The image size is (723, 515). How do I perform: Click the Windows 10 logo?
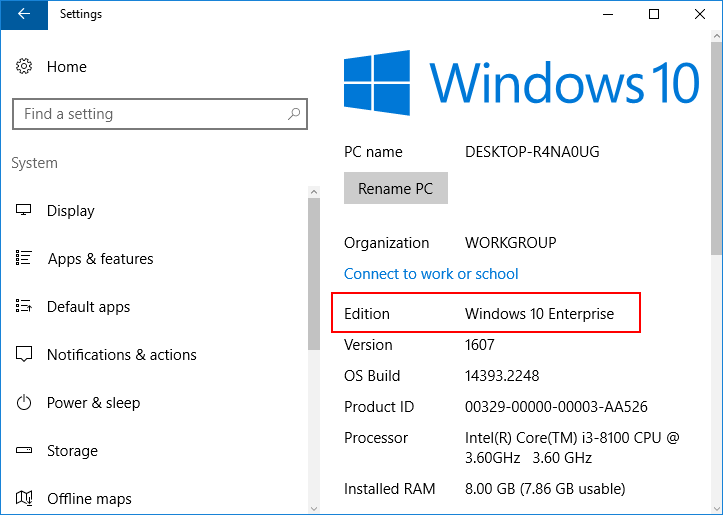tap(522, 83)
